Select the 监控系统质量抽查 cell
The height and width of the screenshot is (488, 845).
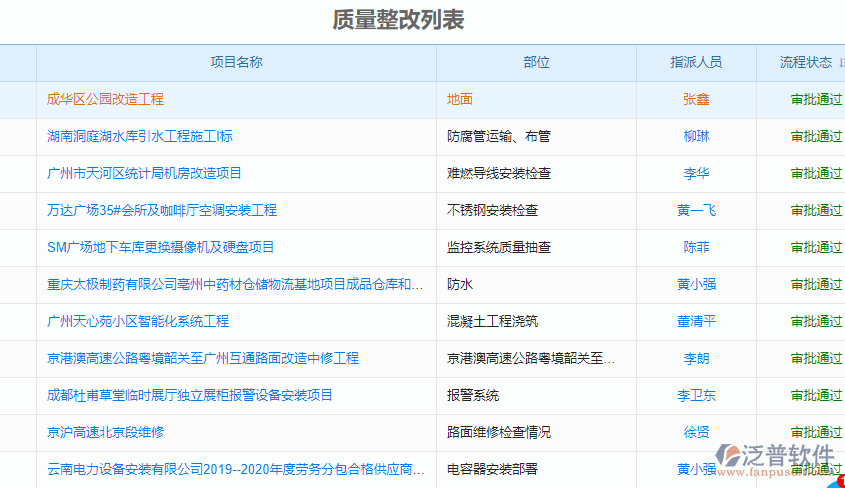[x=498, y=247]
